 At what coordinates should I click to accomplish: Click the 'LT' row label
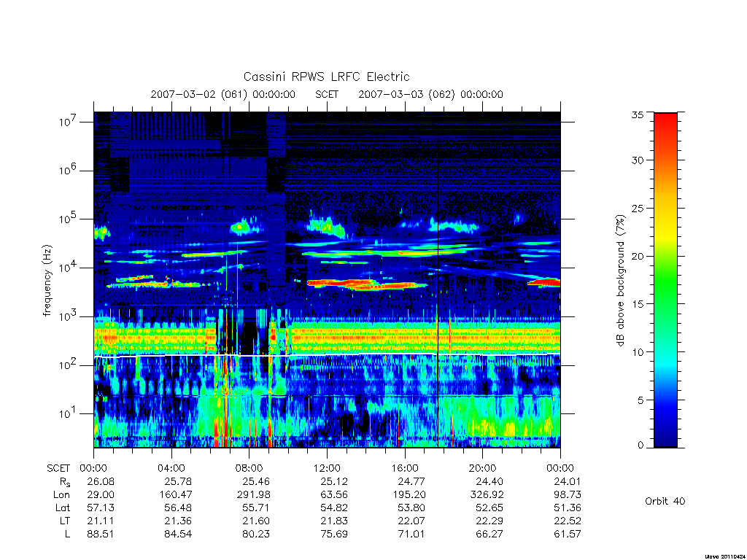pyautogui.click(x=65, y=521)
